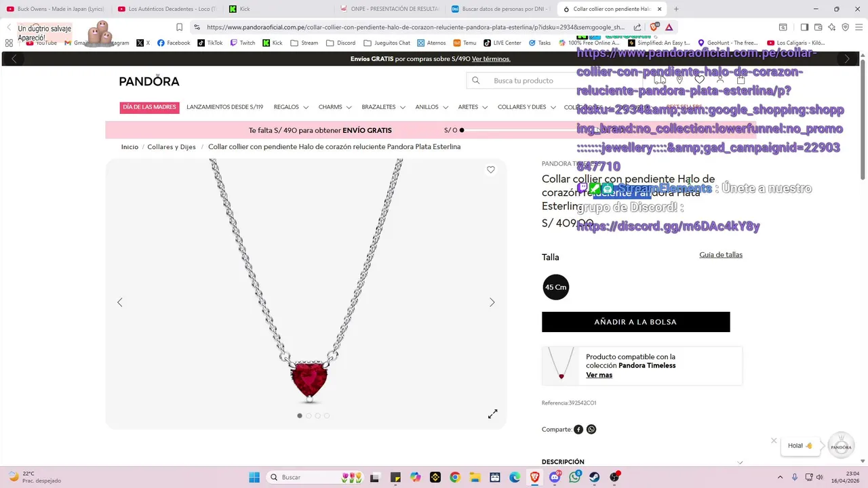Expand the DESCRIPCIÓN section
Image resolution: width=868 pixels, height=488 pixels.
pyautogui.click(x=642, y=462)
